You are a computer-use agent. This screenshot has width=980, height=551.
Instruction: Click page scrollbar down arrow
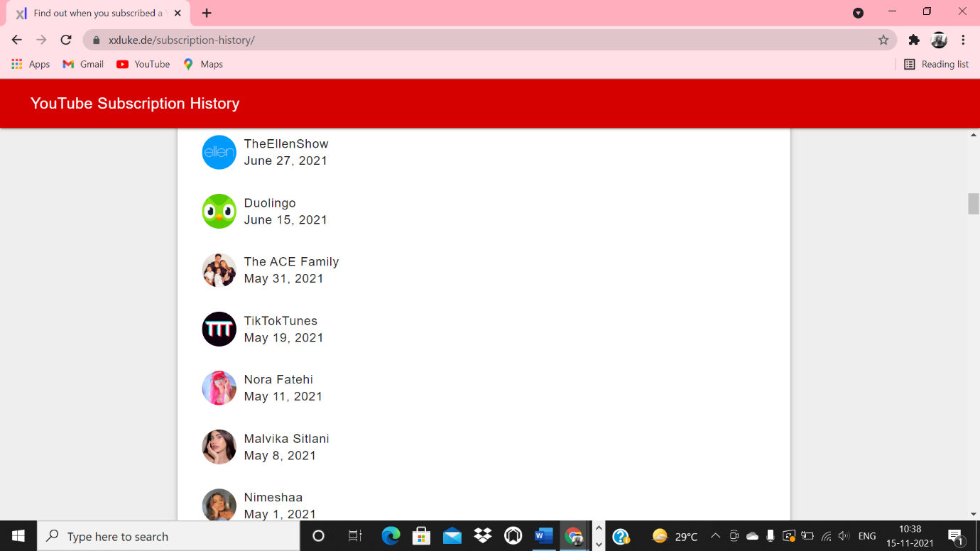(974, 514)
